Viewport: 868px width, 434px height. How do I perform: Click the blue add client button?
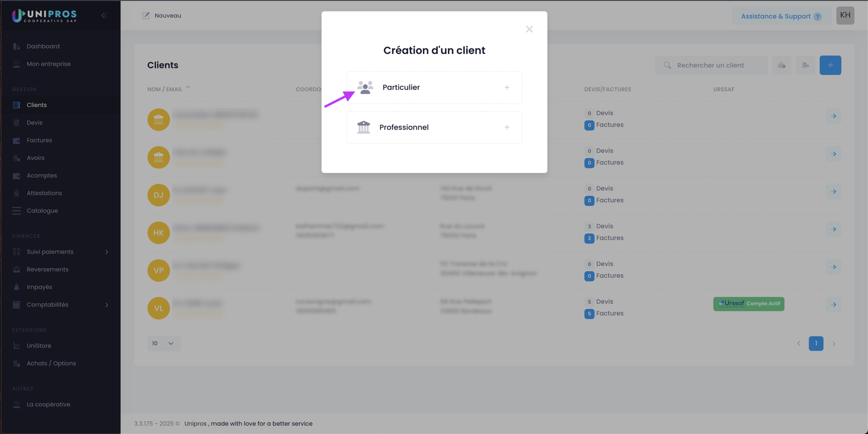pos(830,65)
